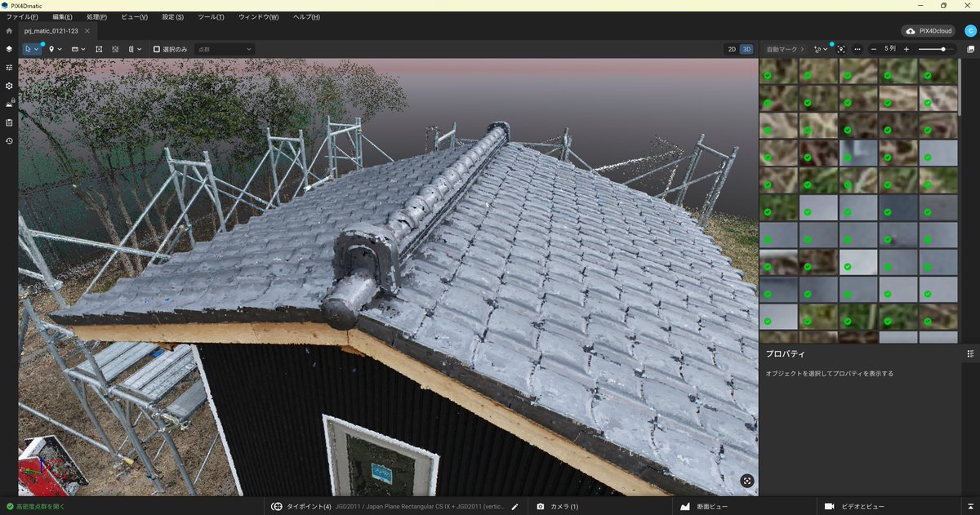
Task: Open the 処理(P) menu
Action: point(96,17)
